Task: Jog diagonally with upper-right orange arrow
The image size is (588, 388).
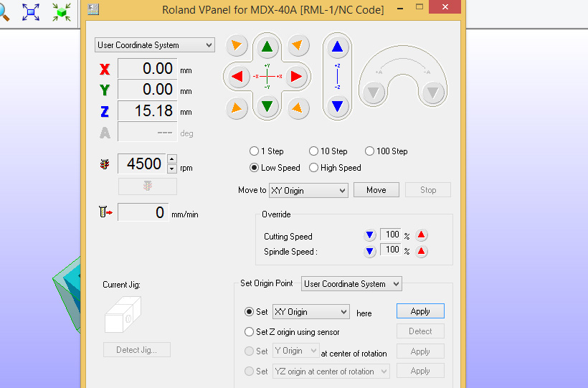Action: 298,45
